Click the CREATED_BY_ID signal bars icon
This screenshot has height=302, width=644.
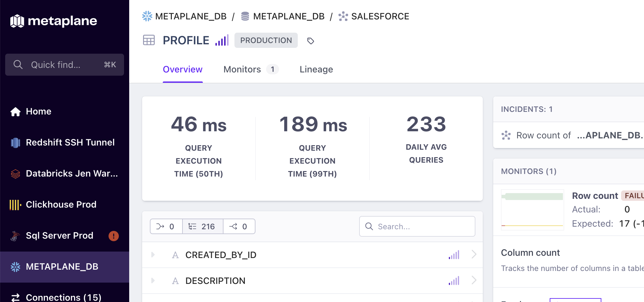click(454, 255)
